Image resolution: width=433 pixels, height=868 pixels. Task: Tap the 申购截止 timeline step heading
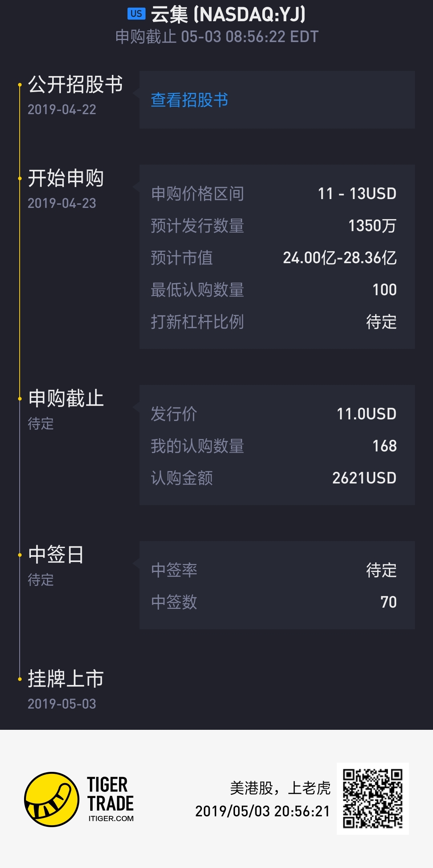click(x=66, y=399)
